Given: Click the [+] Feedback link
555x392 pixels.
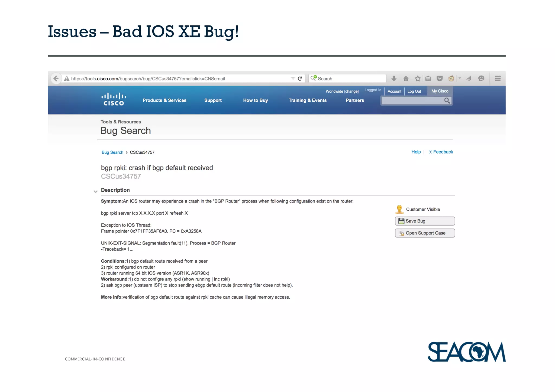Looking at the screenshot, I should tap(441, 152).
